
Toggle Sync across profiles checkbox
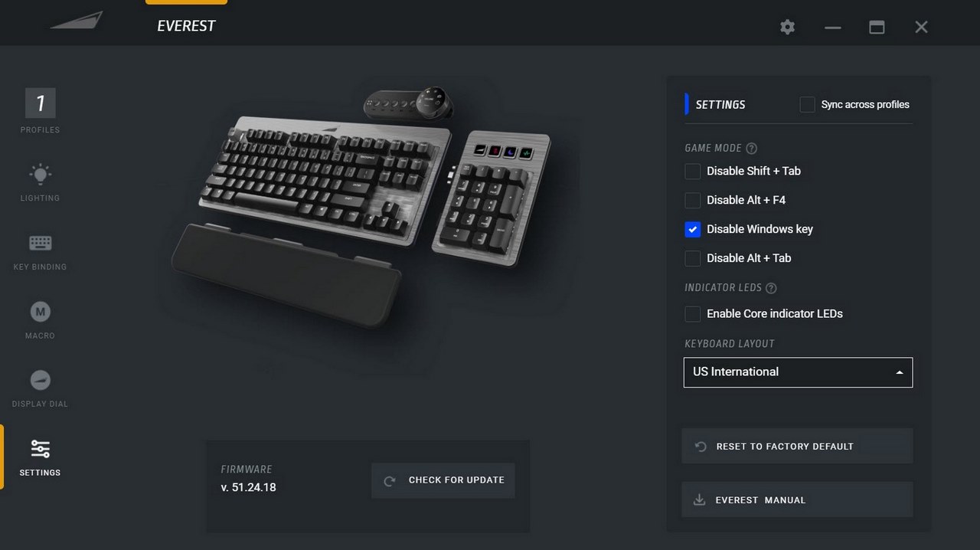point(807,104)
